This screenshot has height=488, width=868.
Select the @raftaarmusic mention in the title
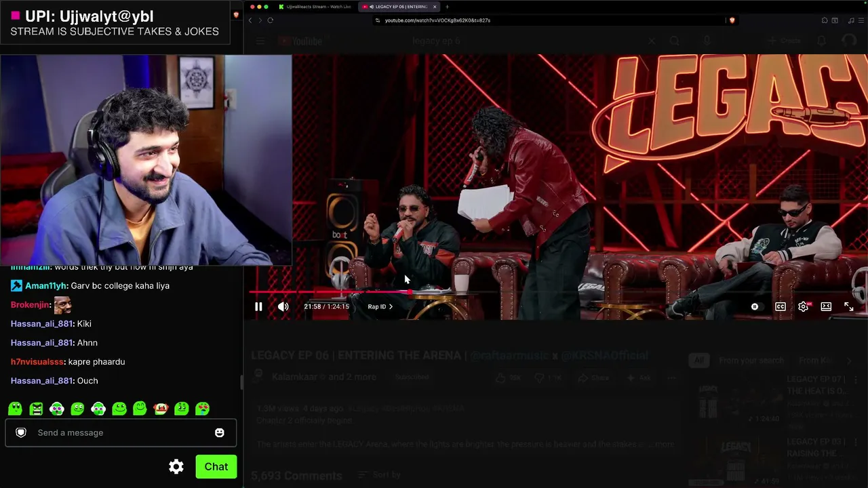[509, 355]
